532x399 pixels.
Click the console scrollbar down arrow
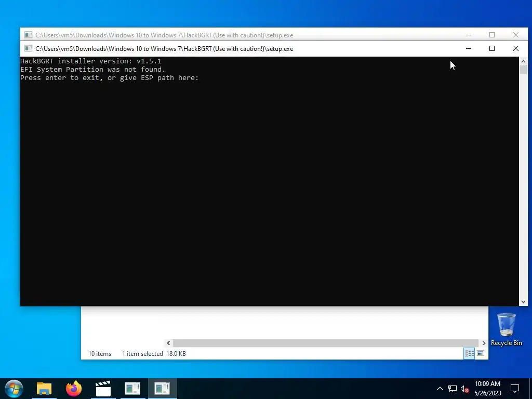tap(523, 302)
